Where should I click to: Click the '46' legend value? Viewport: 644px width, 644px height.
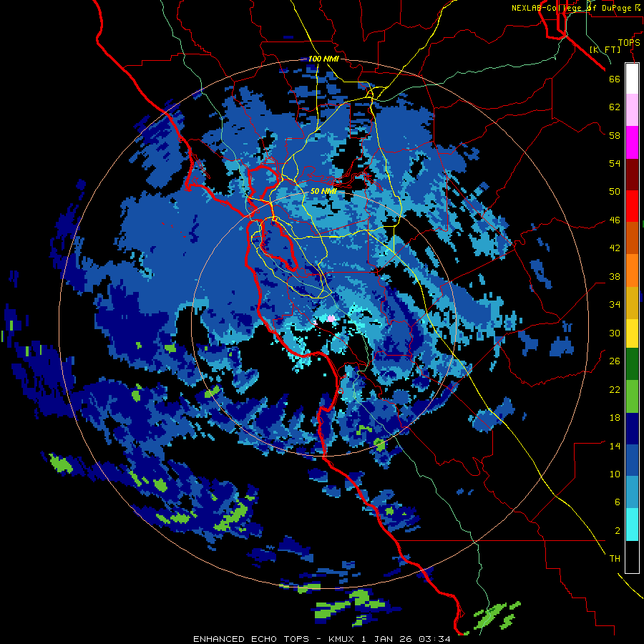click(x=615, y=220)
